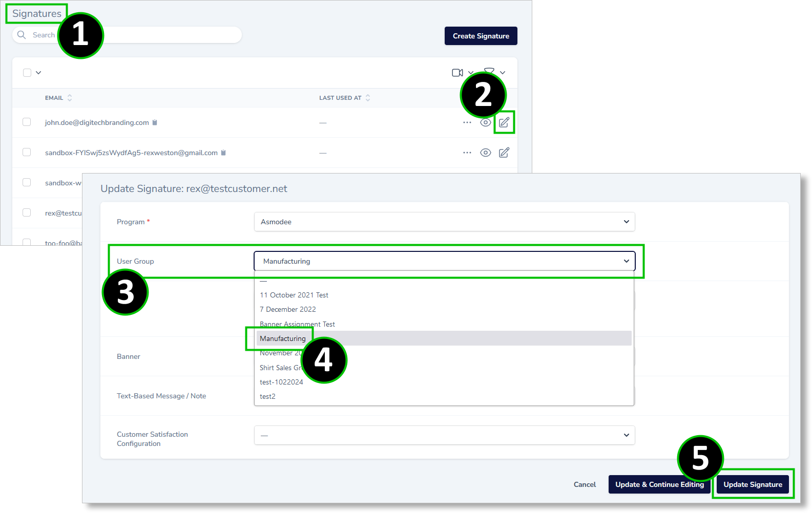The image size is (812, 513).
Task: Click the john.doe@digitechbranding.com email text
Action: point(97,122)
